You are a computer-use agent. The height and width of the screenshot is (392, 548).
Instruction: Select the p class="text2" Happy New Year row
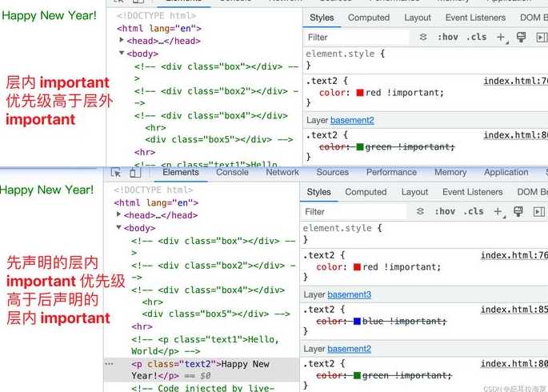202,370
